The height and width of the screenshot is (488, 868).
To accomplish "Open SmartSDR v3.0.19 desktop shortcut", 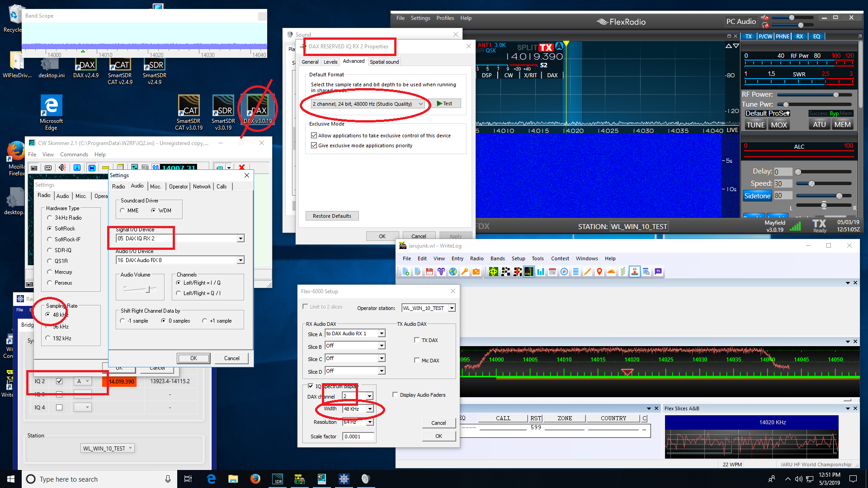I will coord(223,113).
